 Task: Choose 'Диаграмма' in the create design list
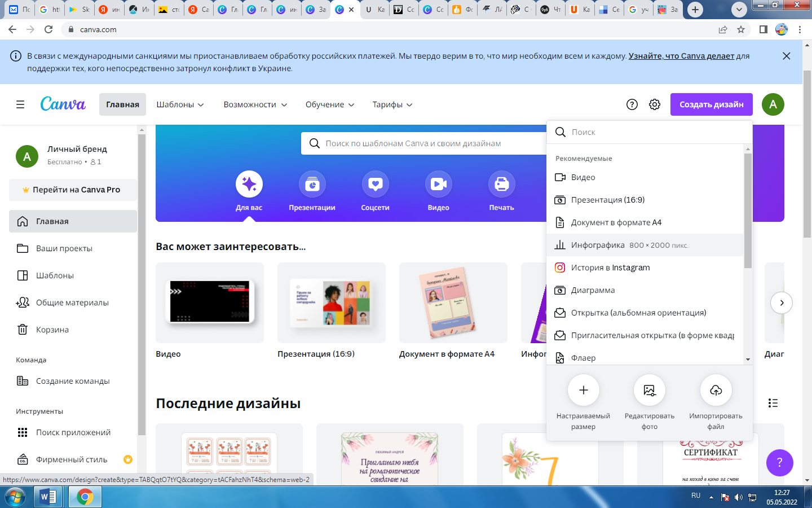click(x=645, y=290)
